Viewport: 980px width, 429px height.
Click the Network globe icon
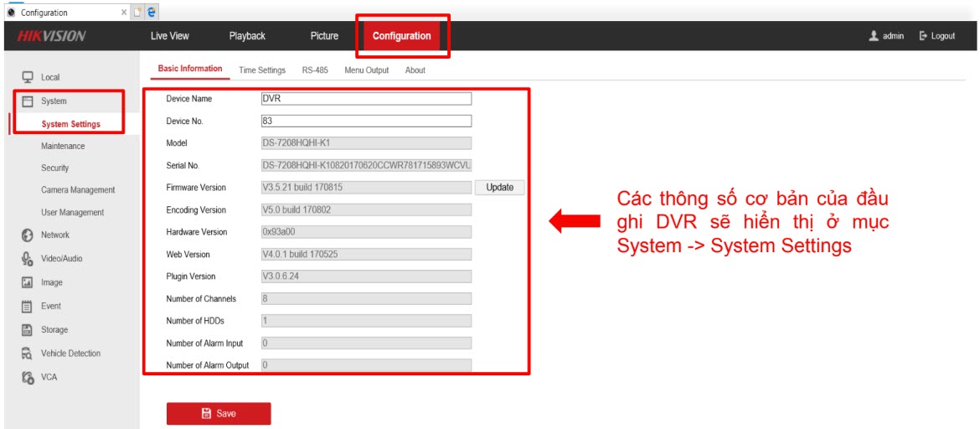(27, 235)
